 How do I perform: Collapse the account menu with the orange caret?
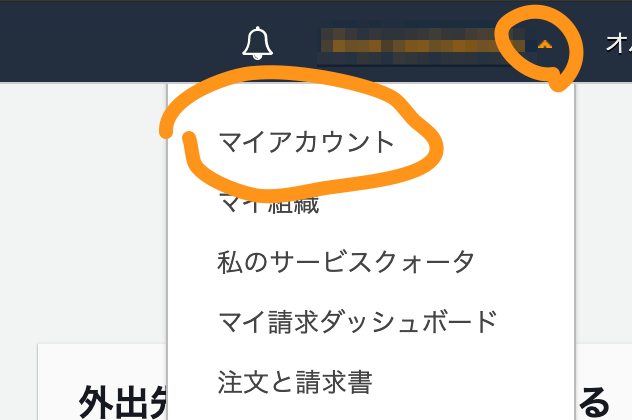(545, 44)
